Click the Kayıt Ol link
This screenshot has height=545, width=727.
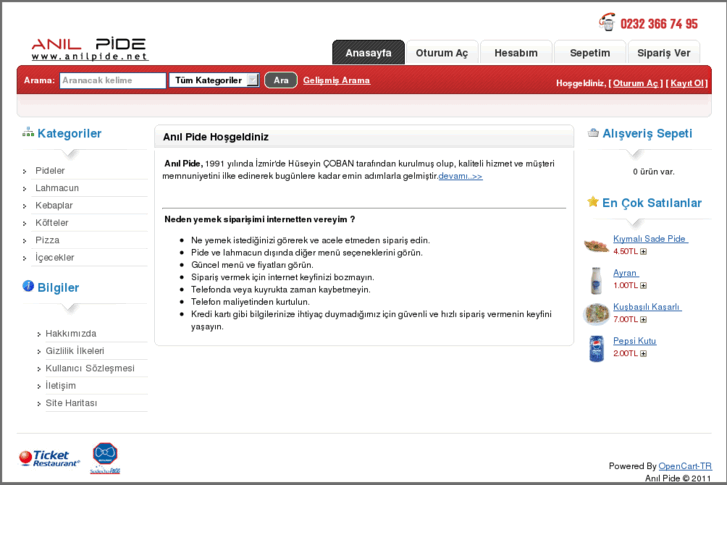(x=687, y=83)
